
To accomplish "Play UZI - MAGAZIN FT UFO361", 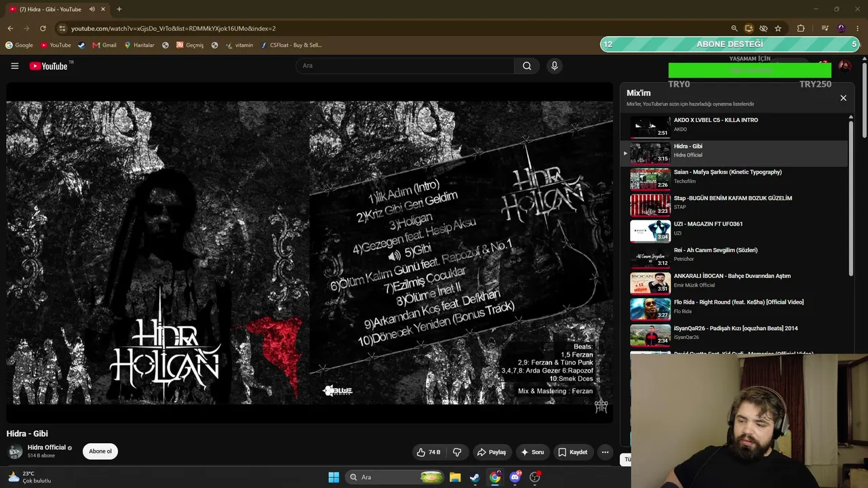I will [735, 231].
